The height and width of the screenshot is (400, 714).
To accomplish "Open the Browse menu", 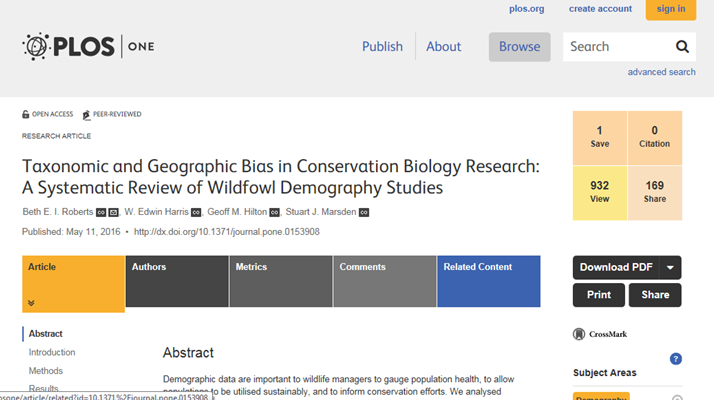I will pyautogui.click(x=520, y=47).
